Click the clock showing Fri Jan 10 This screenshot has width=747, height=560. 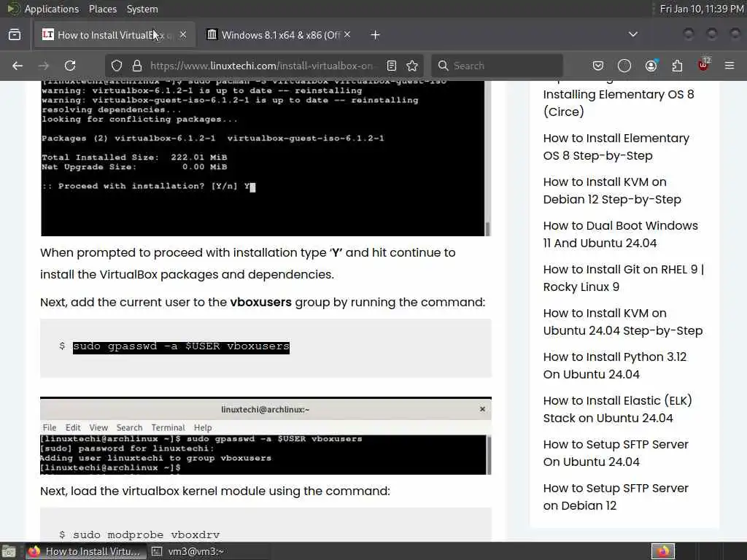pyautogui.click(x=701, y=9)
